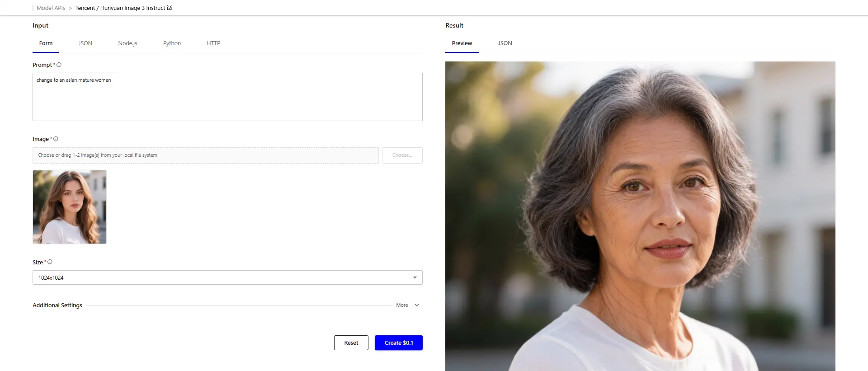Screen dimensions: 868x371
Task: Click the uploaded input image thumbnail
Action: 70,207
